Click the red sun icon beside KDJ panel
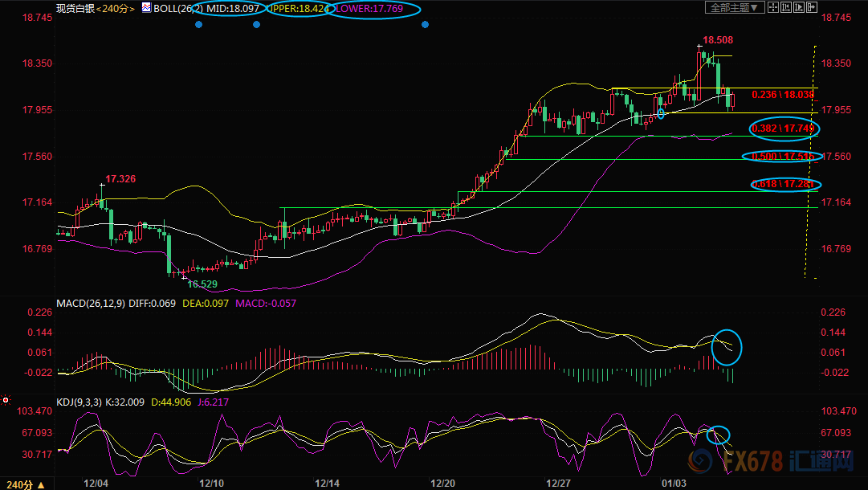 click(x=6, y=399)
